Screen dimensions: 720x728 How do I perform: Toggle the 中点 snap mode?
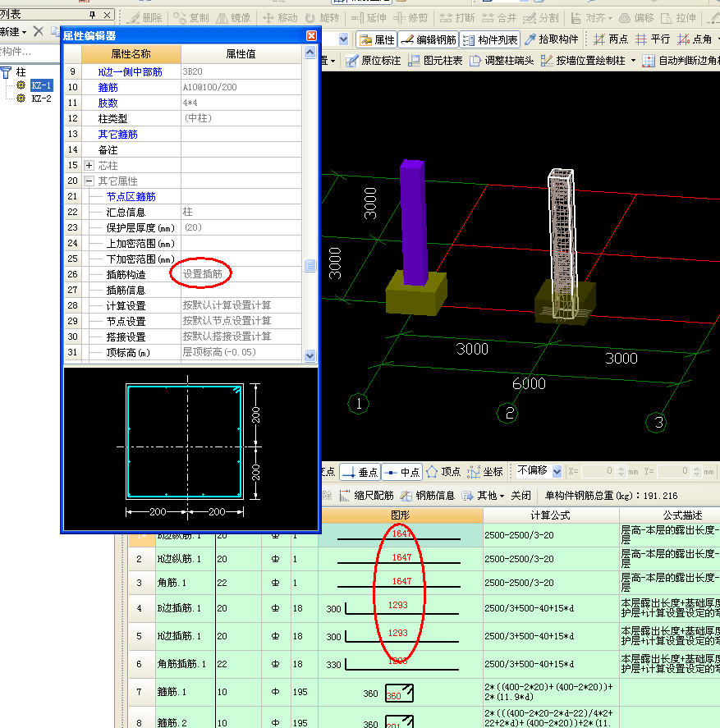pos(402,472)
